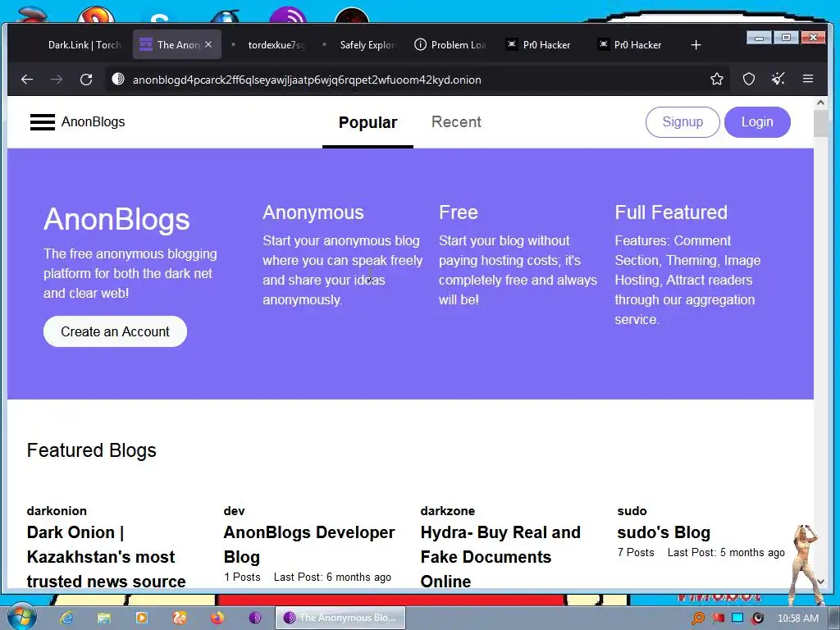Open the Windows Start menu
The image size is (840, 630).
tap(22, 617)
